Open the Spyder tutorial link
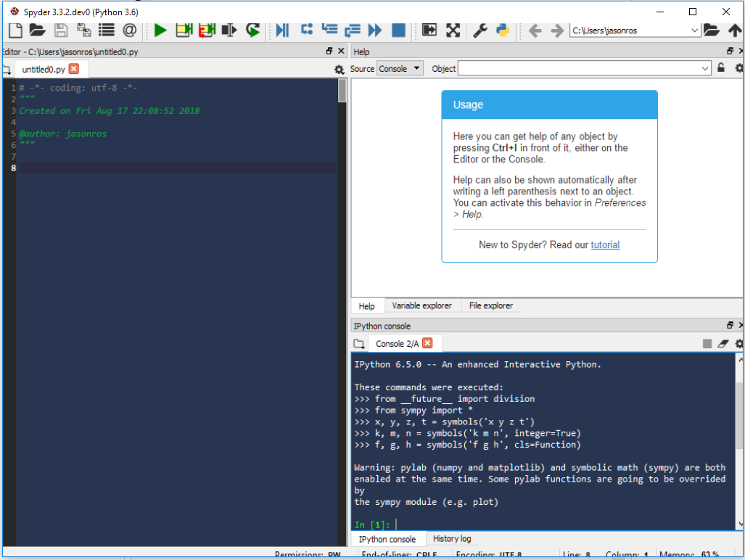Image resolution: width=745 pixels, height=560 pixels. pyautogui.click(x=605, y=244)
